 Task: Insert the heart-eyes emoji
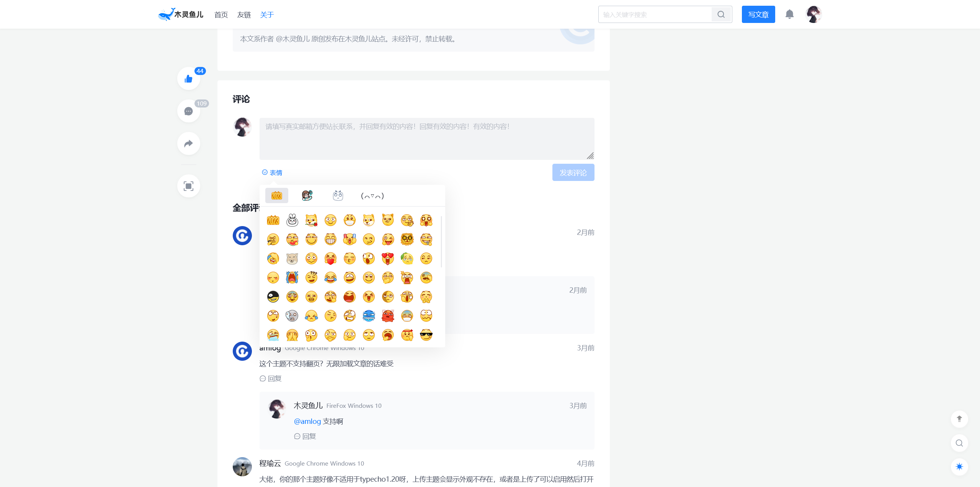tap(388, 259)
